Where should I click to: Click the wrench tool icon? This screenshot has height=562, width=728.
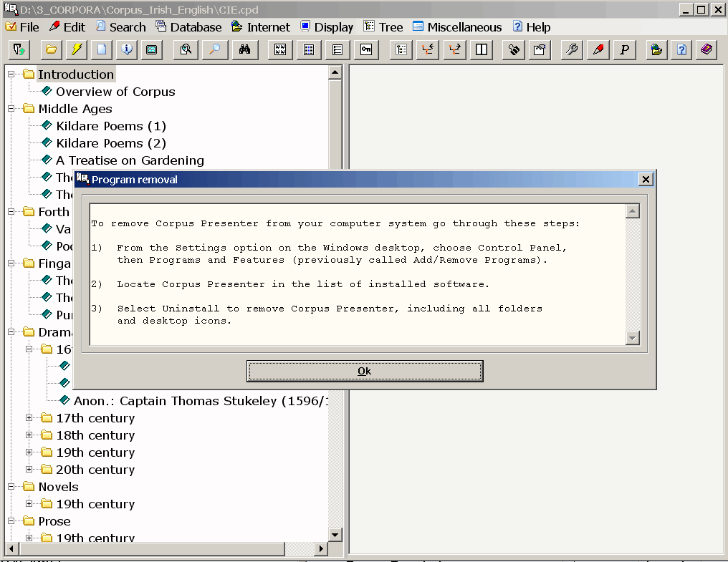coord(571,49)
